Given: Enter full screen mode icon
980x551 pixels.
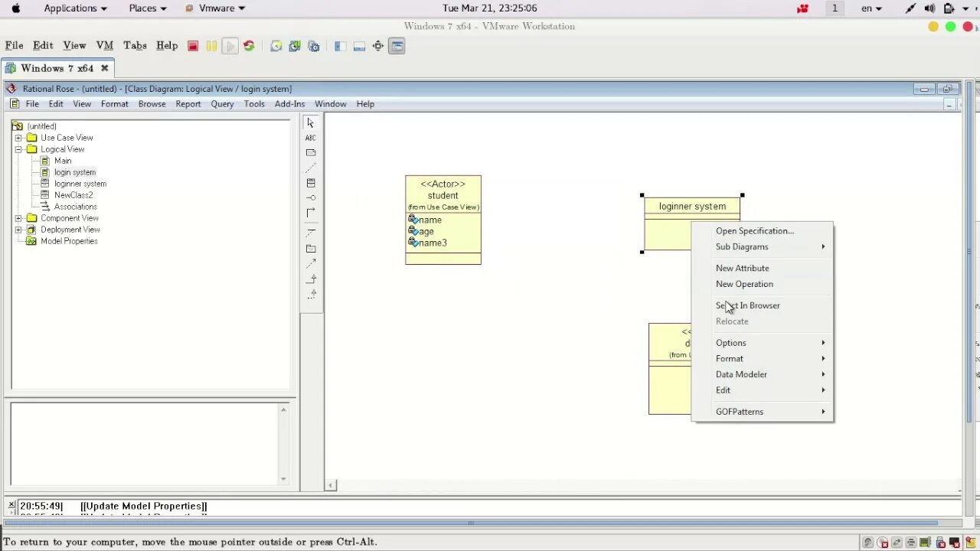Looking at the screenshot, I should pyautogui.click(x=378, y=46).
